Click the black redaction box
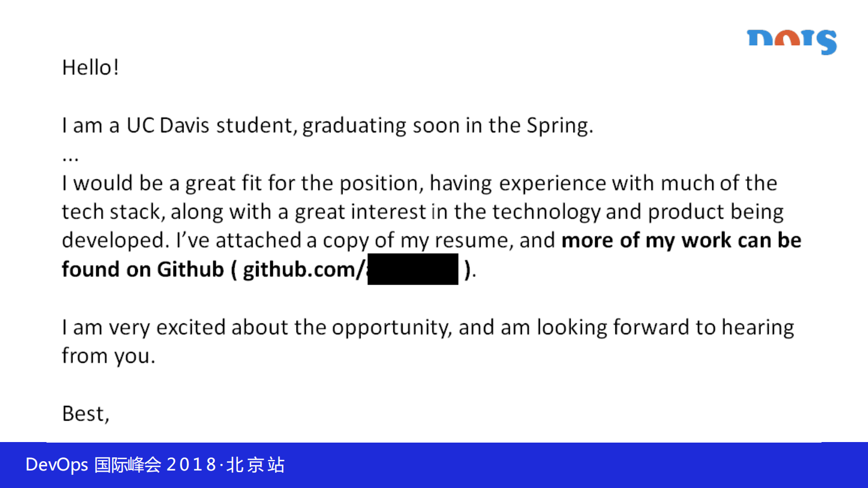This screenshot has width=868, height=488. click(413, 269)
